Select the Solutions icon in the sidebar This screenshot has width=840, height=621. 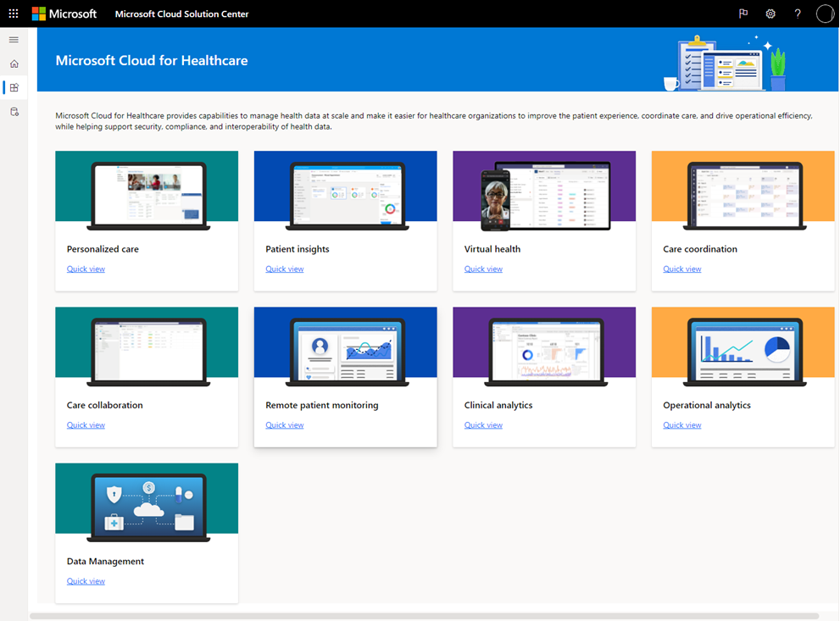[x=13, y=87]
